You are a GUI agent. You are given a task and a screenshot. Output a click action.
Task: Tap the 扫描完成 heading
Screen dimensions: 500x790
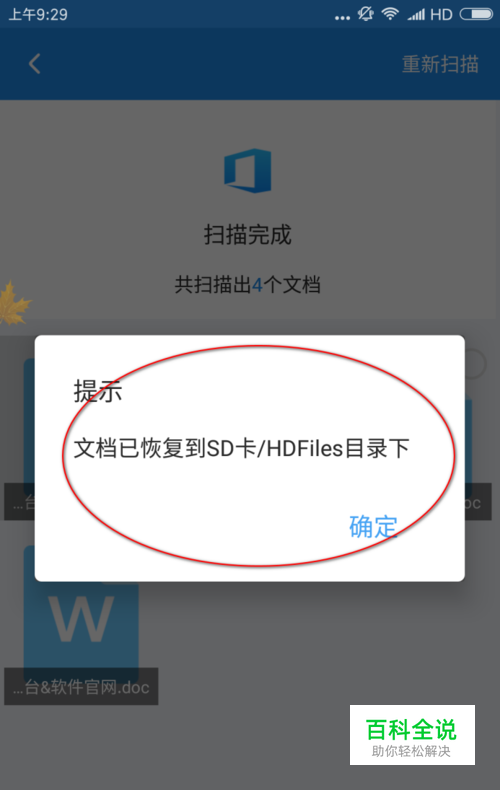pos(247,235)
